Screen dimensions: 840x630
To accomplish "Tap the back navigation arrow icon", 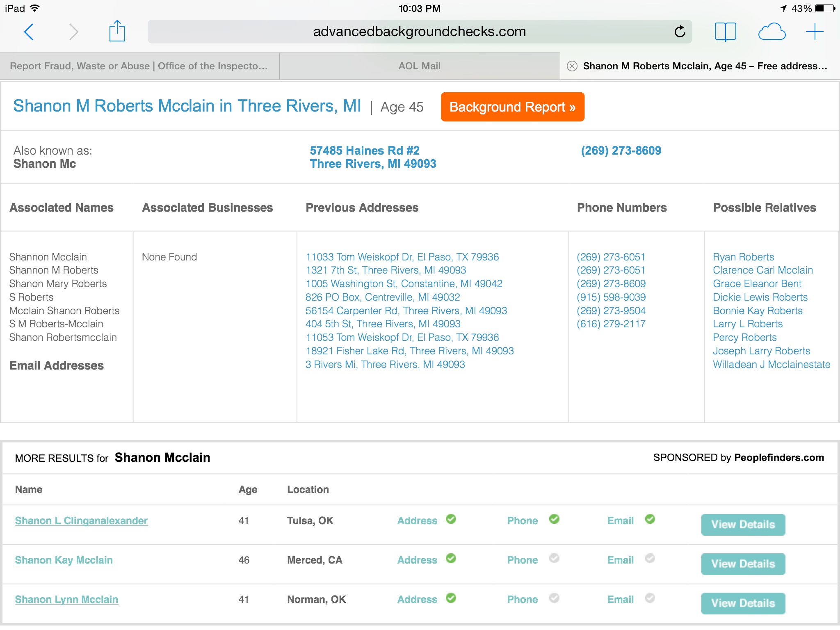I will 30,31.
